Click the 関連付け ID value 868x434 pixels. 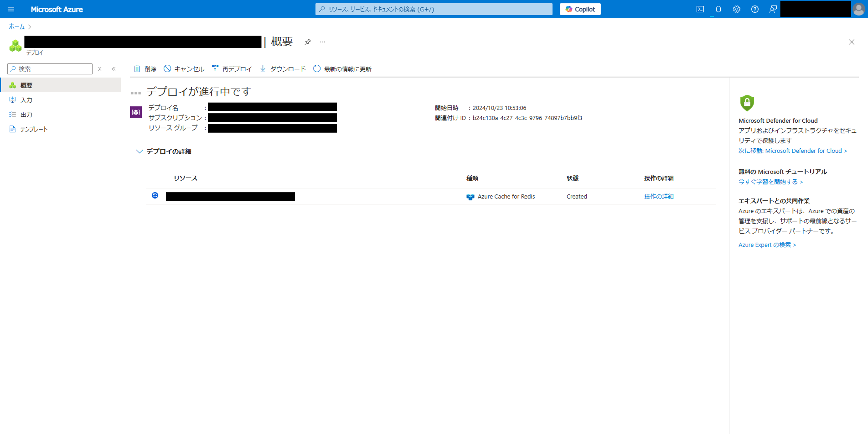point(527,118)
